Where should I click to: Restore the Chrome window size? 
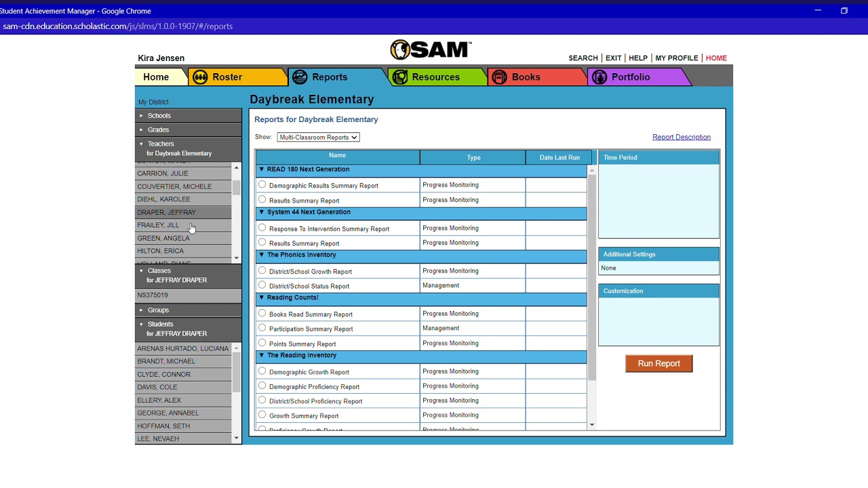844,11
